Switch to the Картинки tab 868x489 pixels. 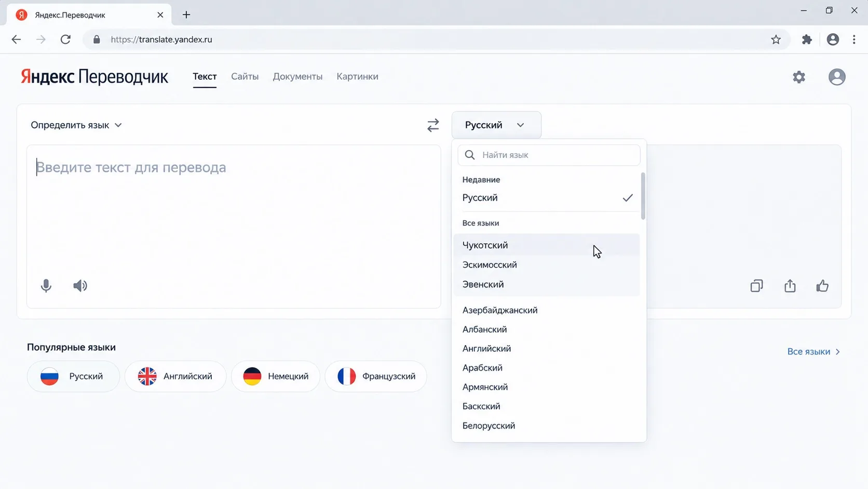(357, 76)
